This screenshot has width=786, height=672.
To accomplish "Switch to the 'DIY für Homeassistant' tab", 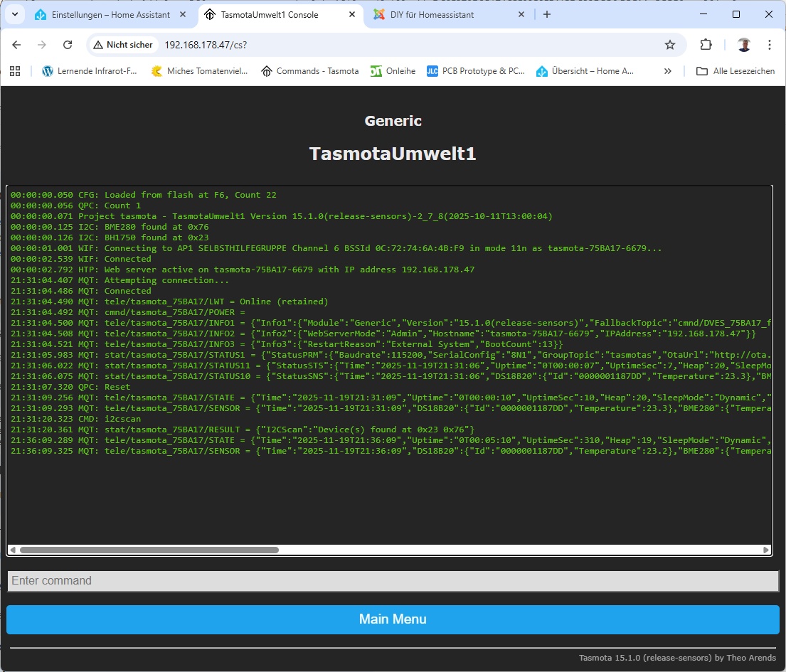I will (441, 14).
